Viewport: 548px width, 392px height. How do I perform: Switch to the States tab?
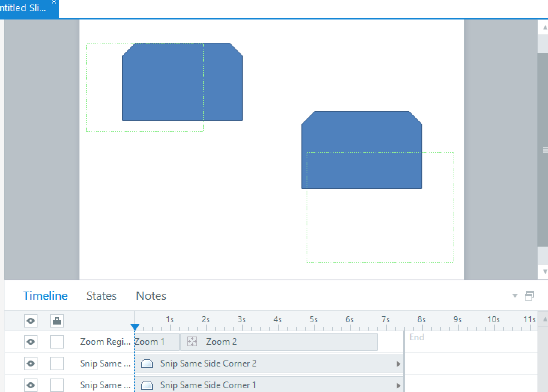101,296
